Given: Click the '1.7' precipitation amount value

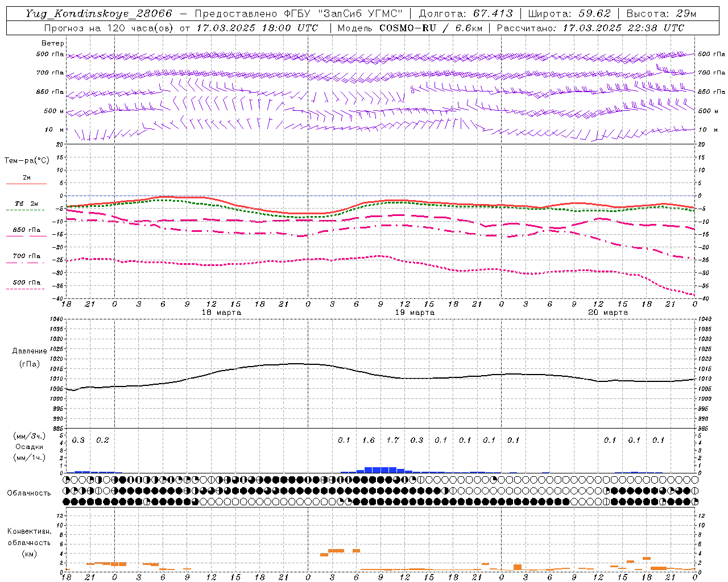Looking at the screenshot, I should (x=392, y=440).
